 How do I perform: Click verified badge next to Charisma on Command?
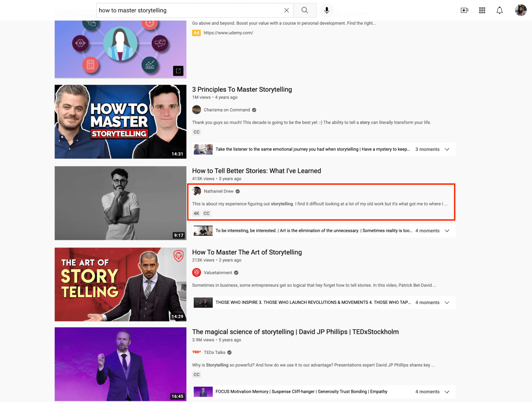[254, 110]
